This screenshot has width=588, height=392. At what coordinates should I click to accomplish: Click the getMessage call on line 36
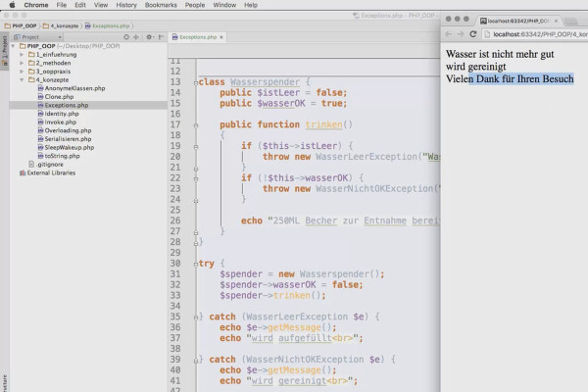coord(294,327)
